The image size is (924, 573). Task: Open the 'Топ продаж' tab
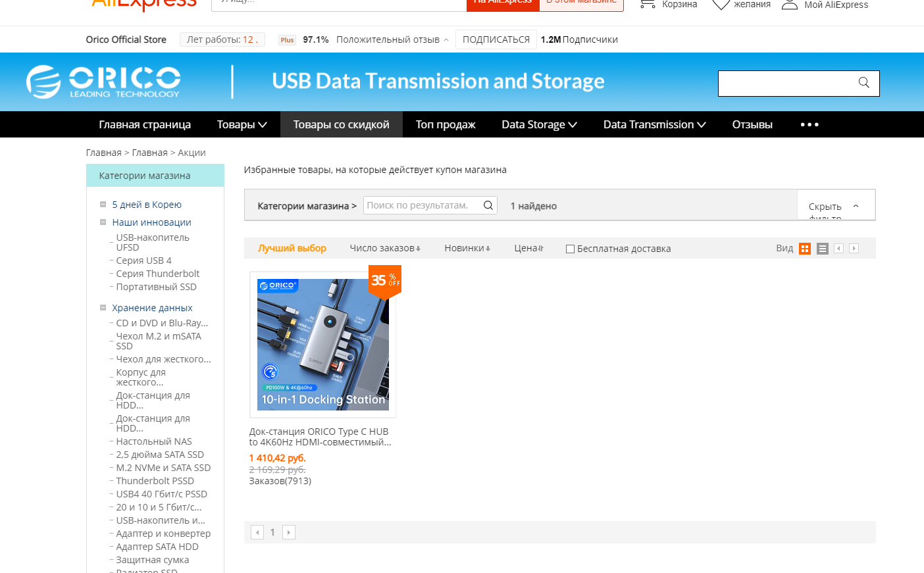coord(446,124)
